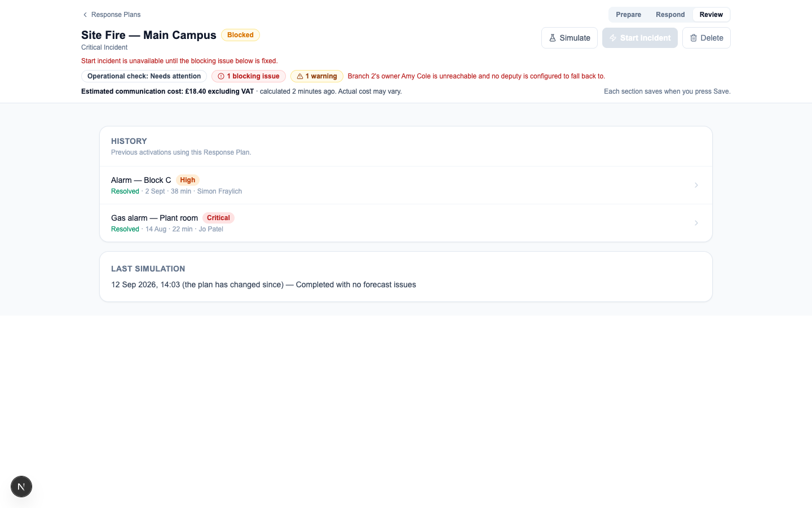Click the lightning icon on Start incident
Viewport: 812px width, 508px height.
pyautogui.click(x=613, y=38)
